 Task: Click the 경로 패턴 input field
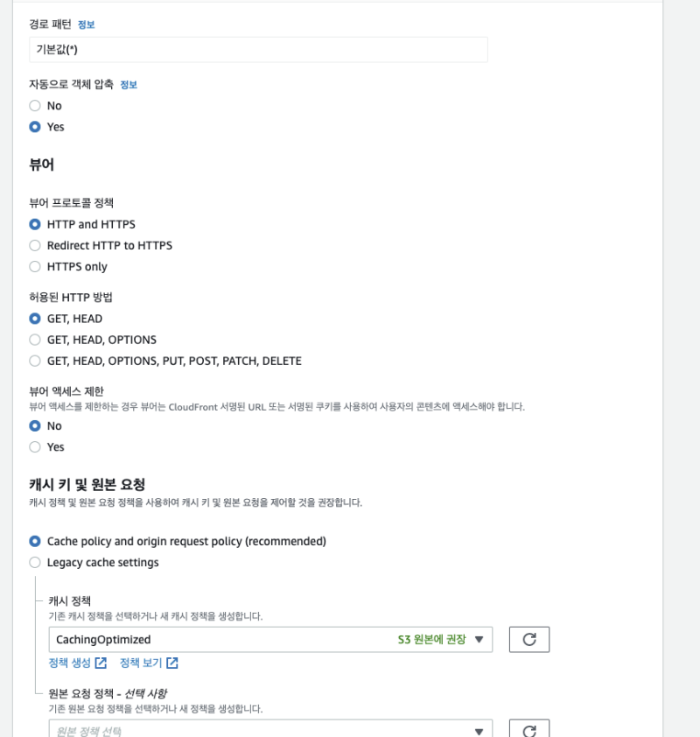[258, 50]
